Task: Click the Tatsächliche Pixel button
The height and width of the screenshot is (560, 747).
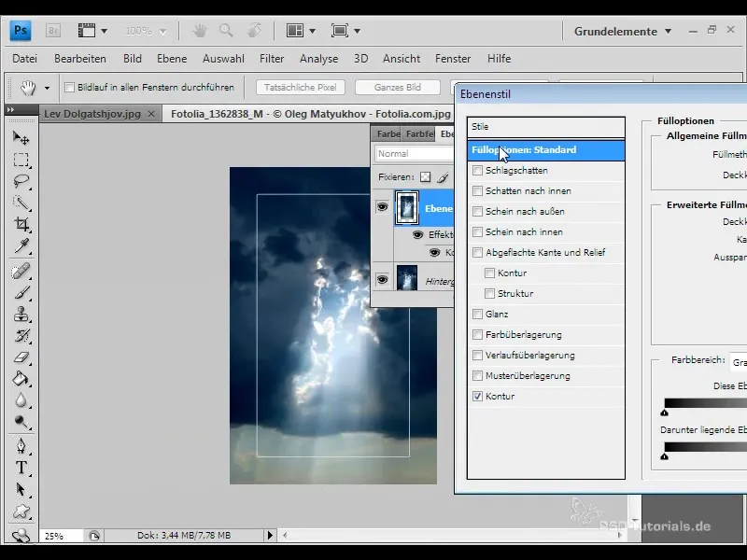Action: pos(300,87)
